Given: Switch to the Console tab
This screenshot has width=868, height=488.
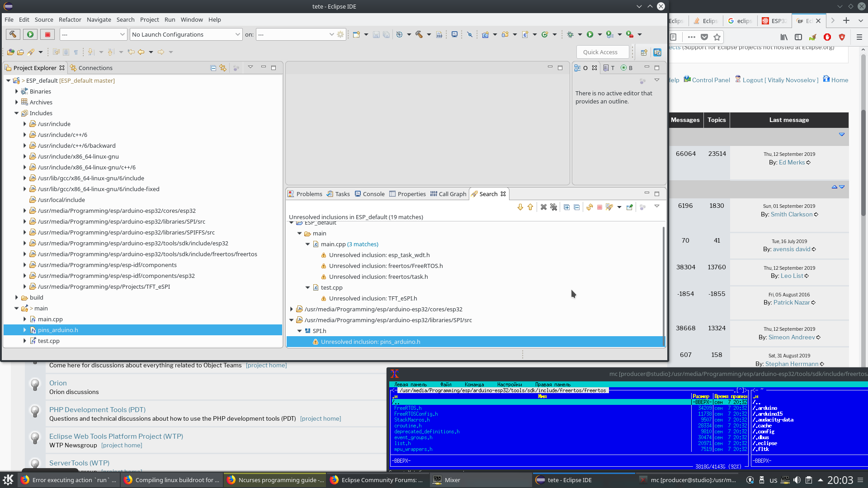Looking at the screenshot, I should click(x=370, y=194).
